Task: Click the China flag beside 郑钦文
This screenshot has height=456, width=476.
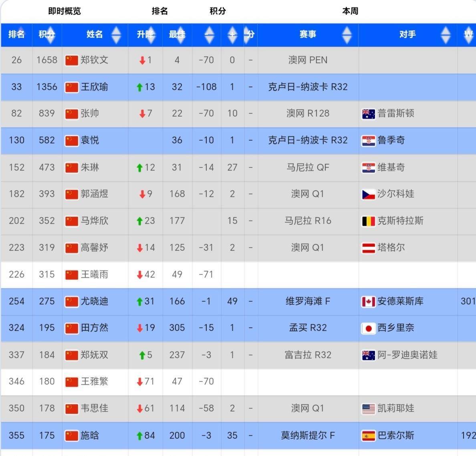Action: (71, 60)
